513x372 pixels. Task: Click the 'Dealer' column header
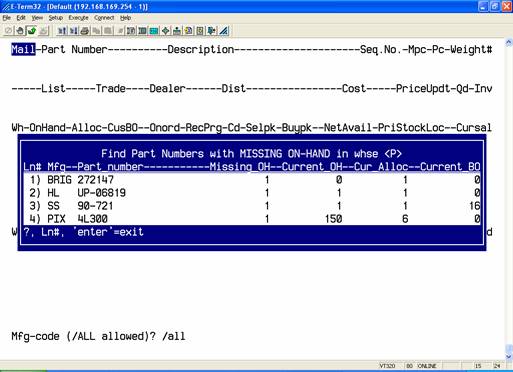click(x=167, y=89)
